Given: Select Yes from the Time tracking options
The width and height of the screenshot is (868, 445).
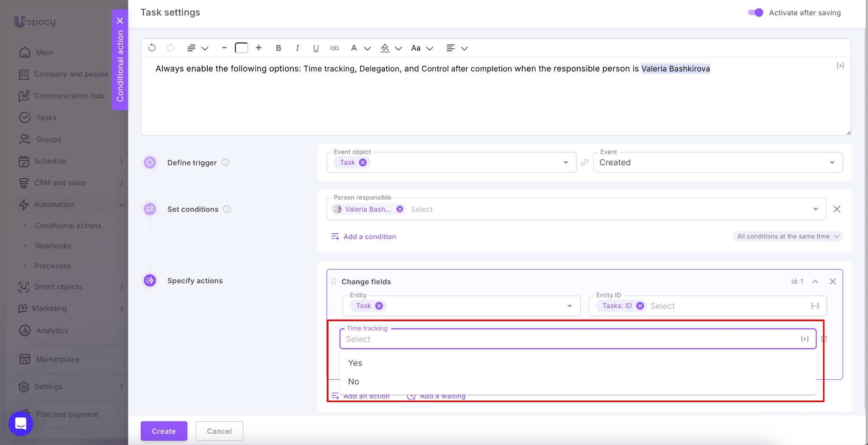Looking at the screenshot, I should click(x=355, y=363).
